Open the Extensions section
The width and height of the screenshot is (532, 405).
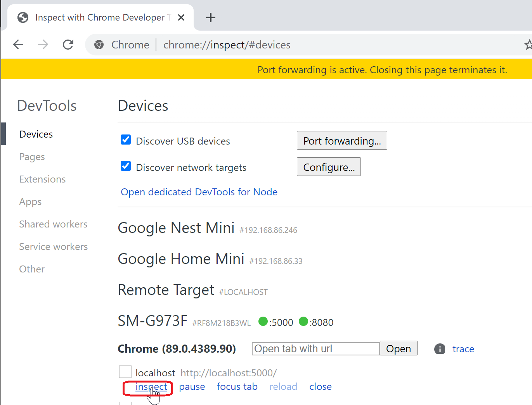42,179
